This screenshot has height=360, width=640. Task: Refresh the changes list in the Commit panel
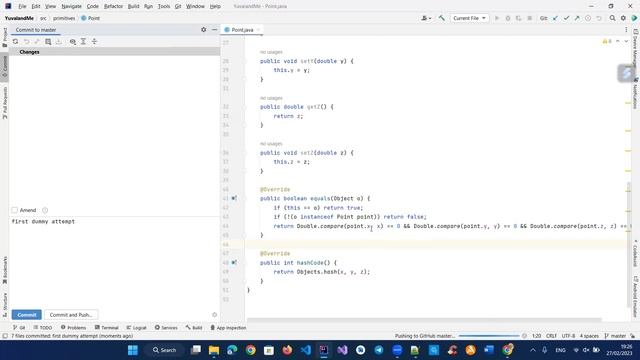point(16,42)
